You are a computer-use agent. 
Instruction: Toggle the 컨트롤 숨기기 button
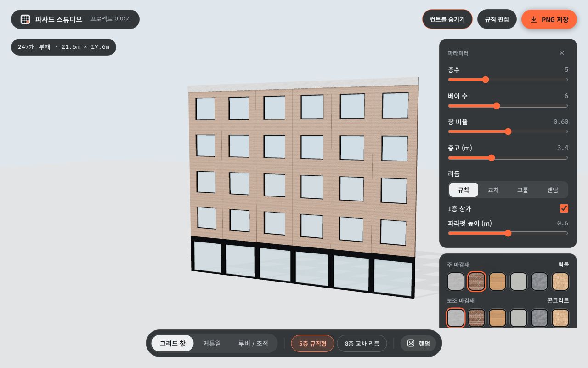[447, 19]
